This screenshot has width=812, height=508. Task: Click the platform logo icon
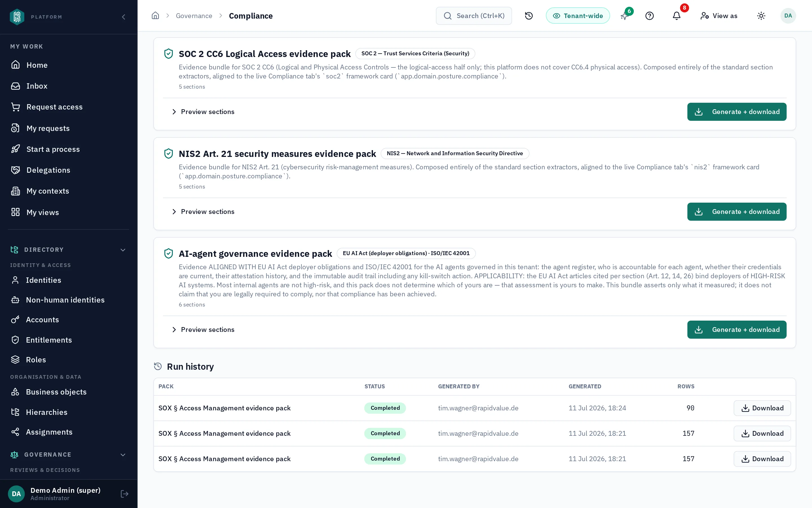(x=17, y=17)
